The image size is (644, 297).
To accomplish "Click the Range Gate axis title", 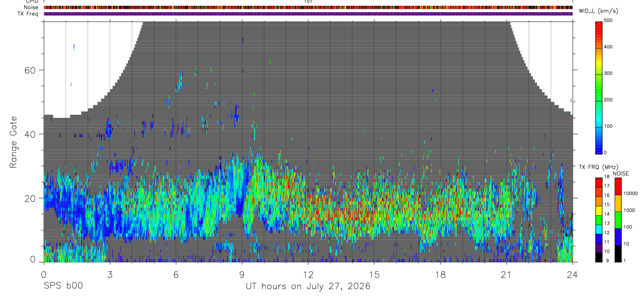I will click(13, 142).
